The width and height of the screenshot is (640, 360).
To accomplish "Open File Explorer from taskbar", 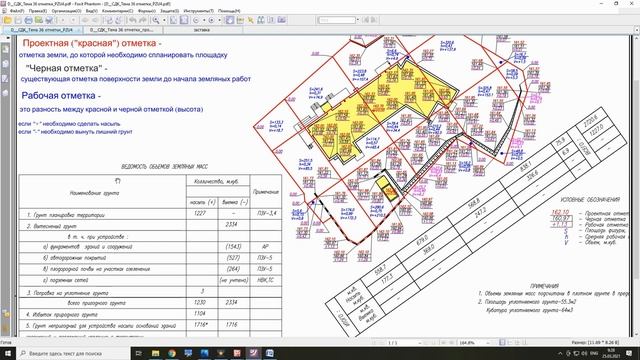I will pos(156,353).
